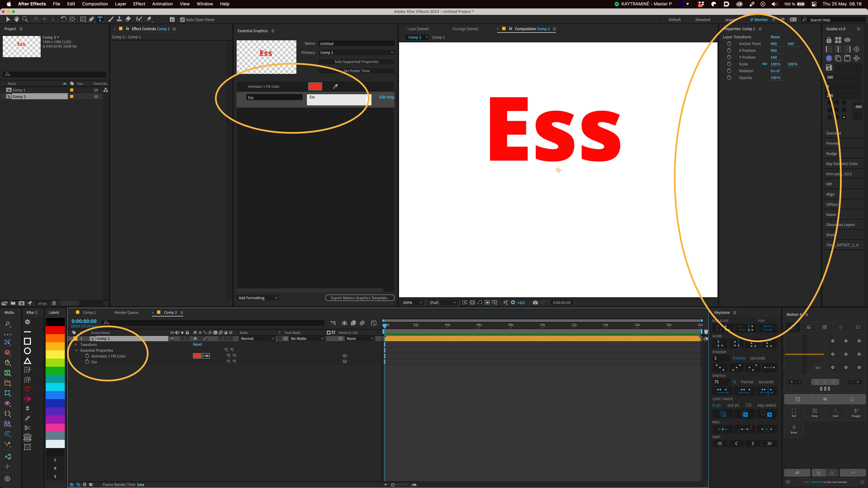868x488 pixels.
Task: Open the red Animator 1 Fill Color swatch
Action: 315,87
